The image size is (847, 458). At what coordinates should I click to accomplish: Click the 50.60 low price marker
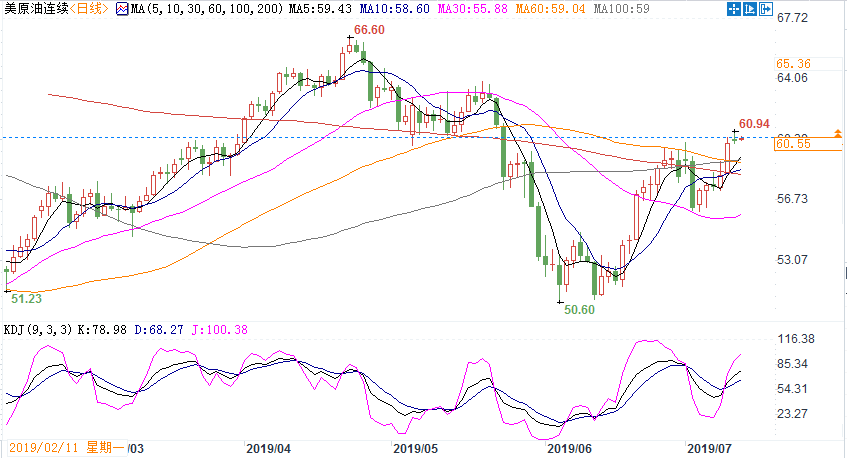[x=578, y=310]
